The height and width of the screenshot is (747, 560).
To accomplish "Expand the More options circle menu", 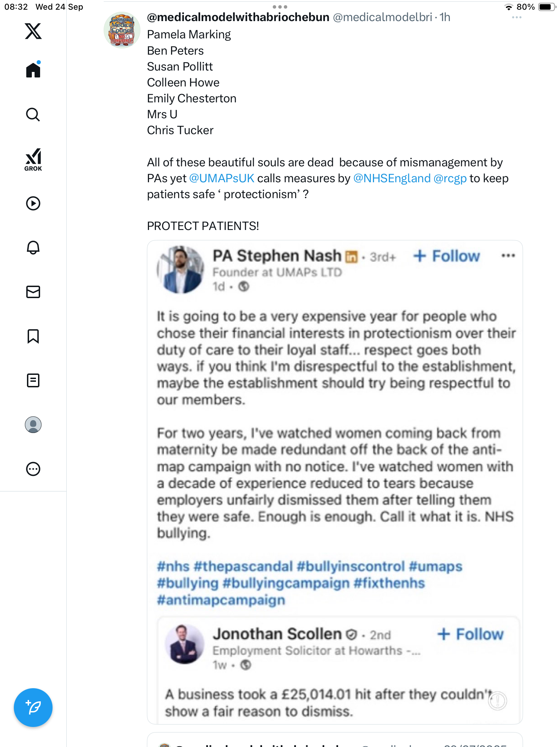I will click(x=33, y=469).
